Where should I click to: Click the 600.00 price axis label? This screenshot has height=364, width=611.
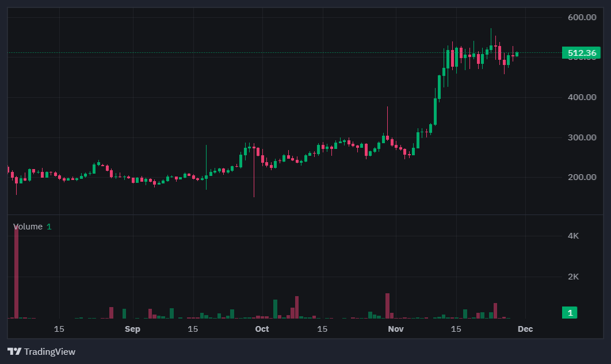(582, 17)
